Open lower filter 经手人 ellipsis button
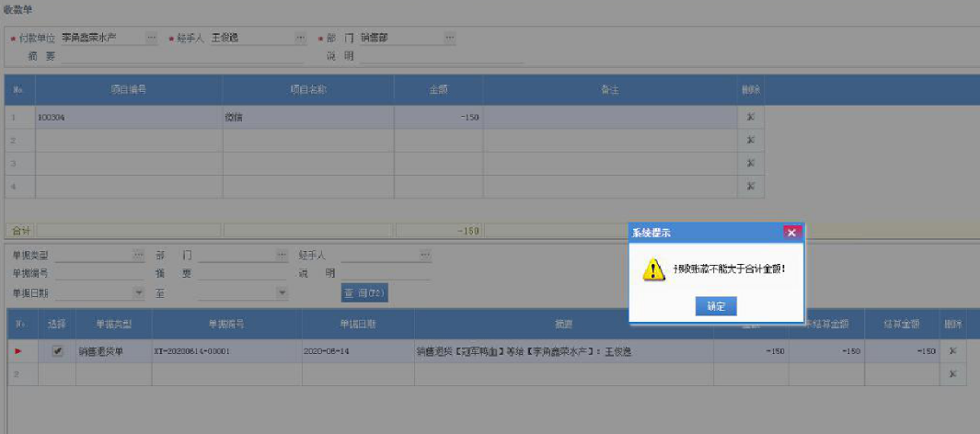980x434 pixels. pos(425,256)
